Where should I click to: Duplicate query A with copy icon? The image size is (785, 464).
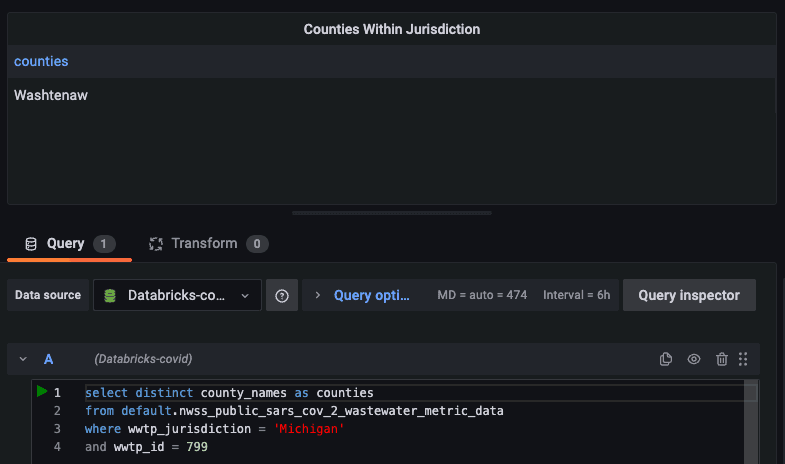click(x=665, y=359)
